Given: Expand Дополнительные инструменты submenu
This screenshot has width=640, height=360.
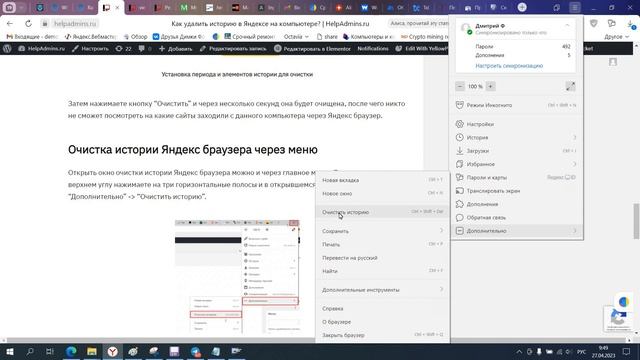Looking at the screenshot, I should pyautogui.click(x=383, y=290).
